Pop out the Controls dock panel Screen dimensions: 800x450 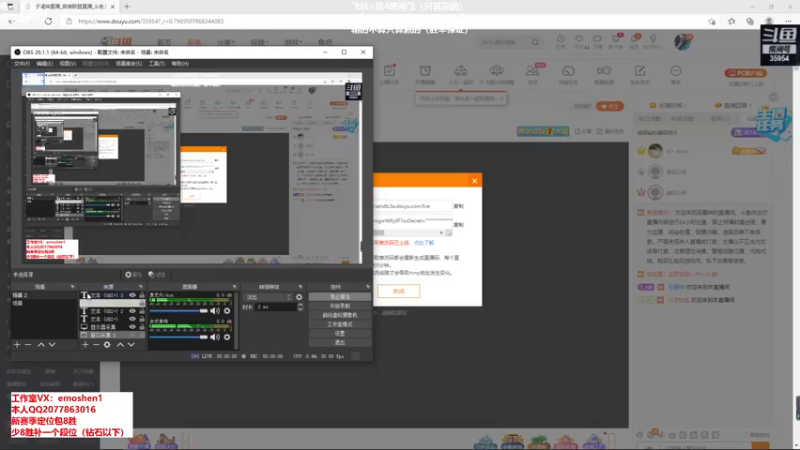tap(368, 287)
